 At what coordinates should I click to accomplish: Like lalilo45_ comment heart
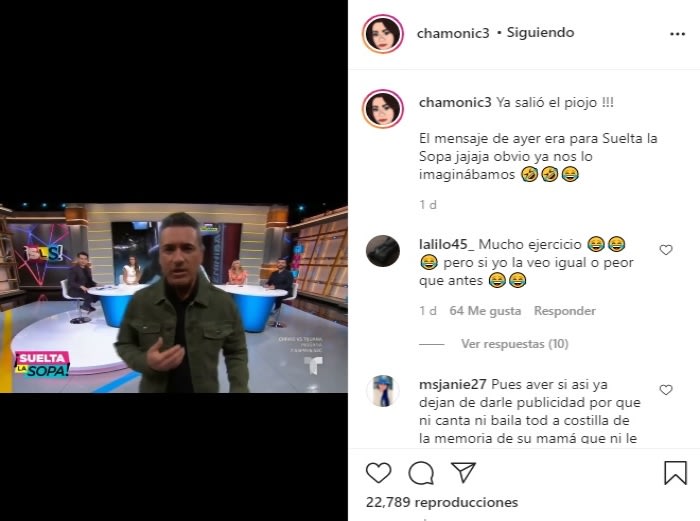pos(666,250)
